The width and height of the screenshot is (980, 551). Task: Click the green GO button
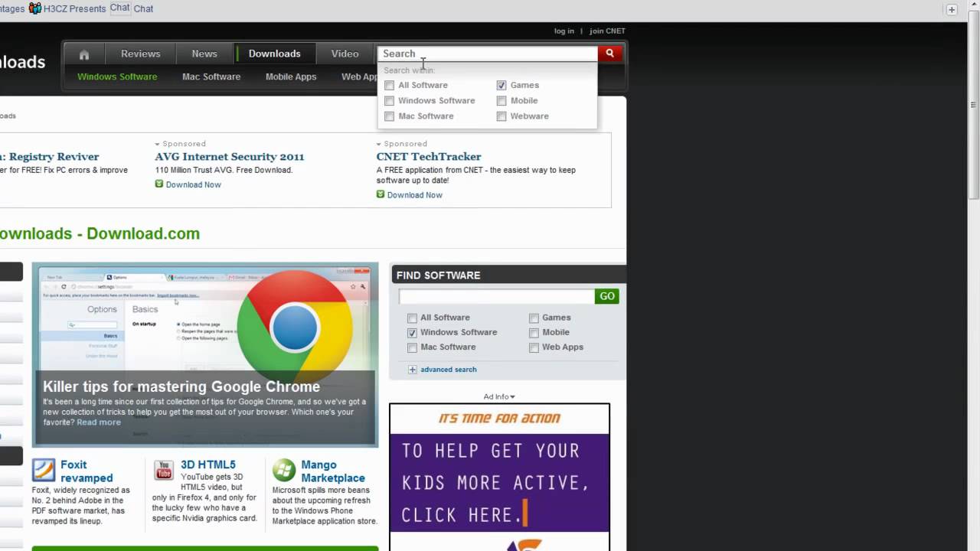(x=607, y=296)
